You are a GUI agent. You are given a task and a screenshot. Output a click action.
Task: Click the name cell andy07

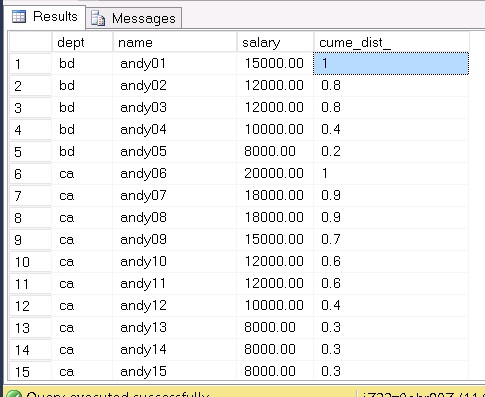click(175, 195)
